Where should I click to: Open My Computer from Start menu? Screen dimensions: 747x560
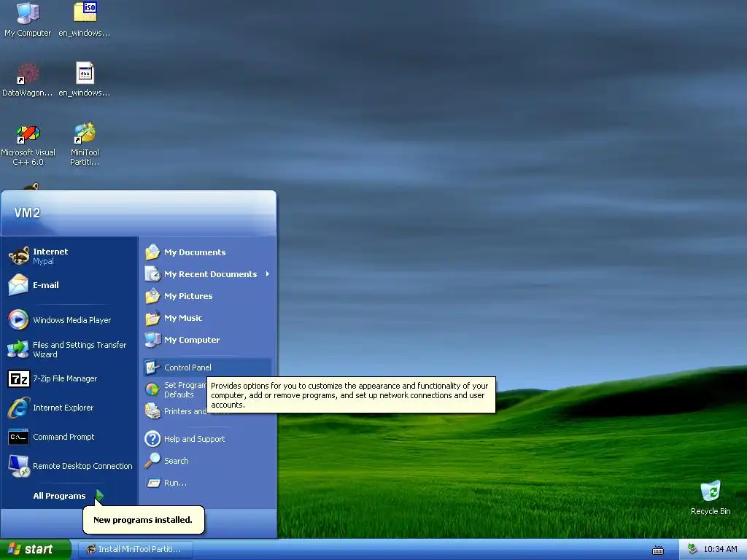207,340
